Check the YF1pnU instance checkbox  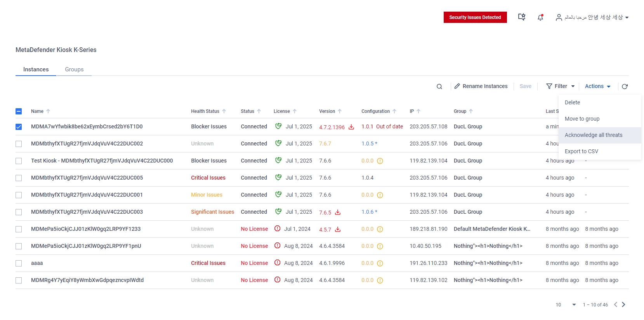[19, 246]
